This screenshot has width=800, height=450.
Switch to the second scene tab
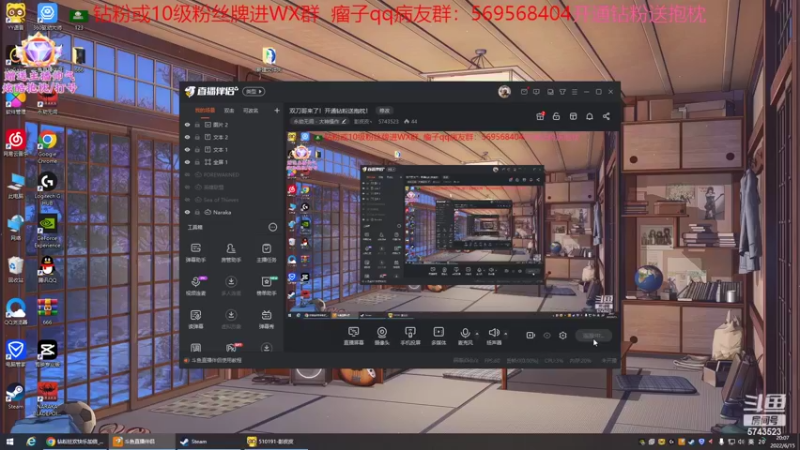(229, 110)
